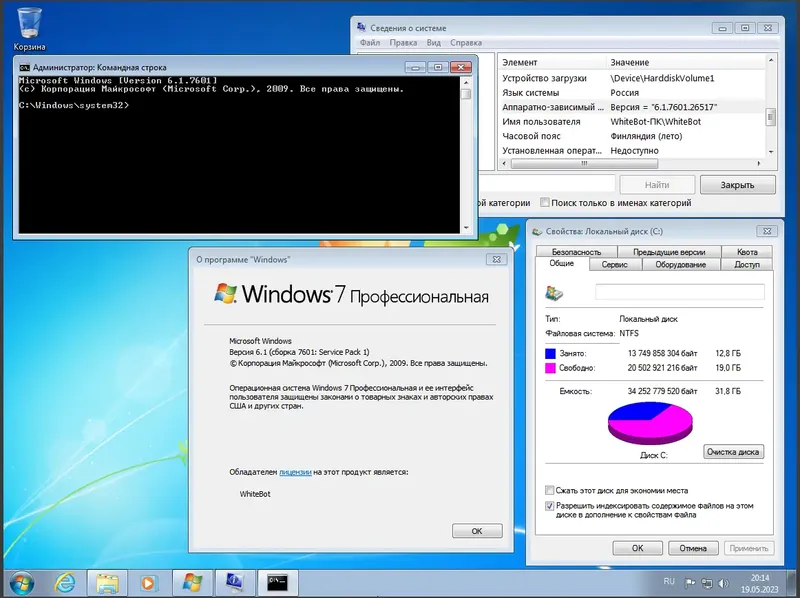Toggle 'Поиск только в именах категорий' checkbox
Viewport: 800px width, 598px height.
coord(544,203)
